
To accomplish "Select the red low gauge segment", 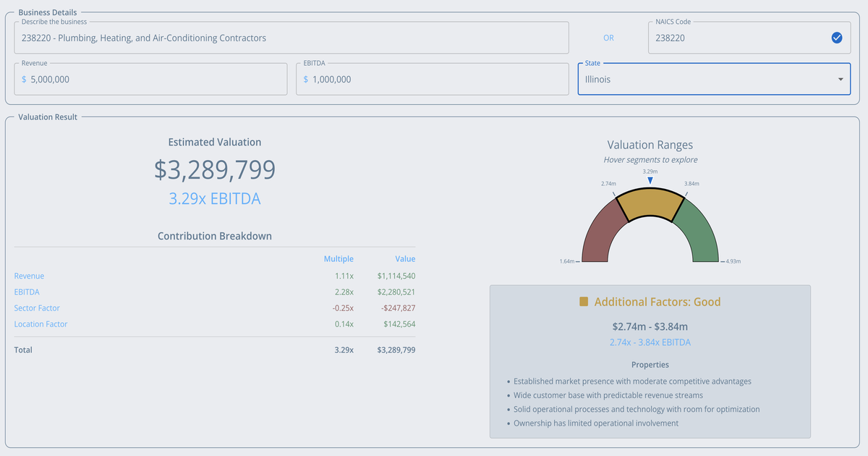I will point(604,233).
